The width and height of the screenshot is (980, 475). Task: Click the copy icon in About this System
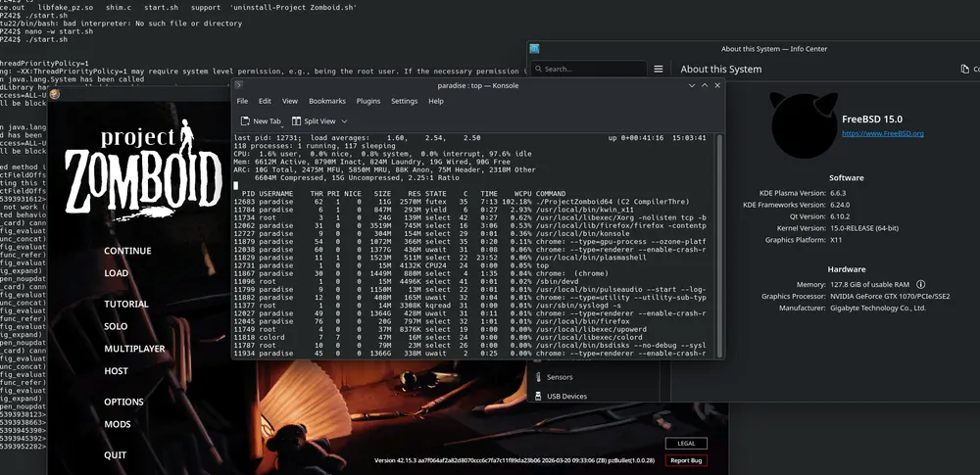click(x=964, y=70)
